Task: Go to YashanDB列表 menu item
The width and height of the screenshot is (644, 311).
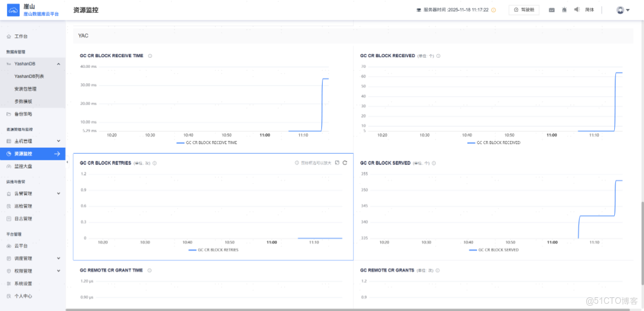Action: [x=29, y=76]
